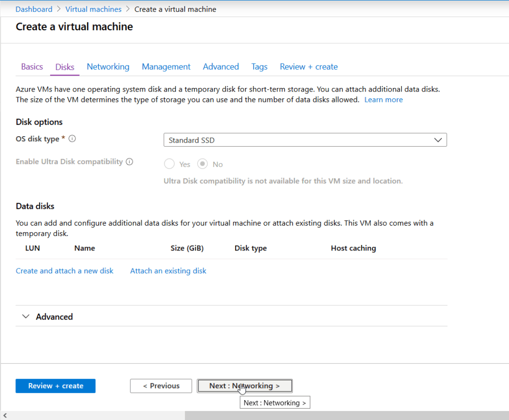Click the Learn more link

(x=383, y=99)
